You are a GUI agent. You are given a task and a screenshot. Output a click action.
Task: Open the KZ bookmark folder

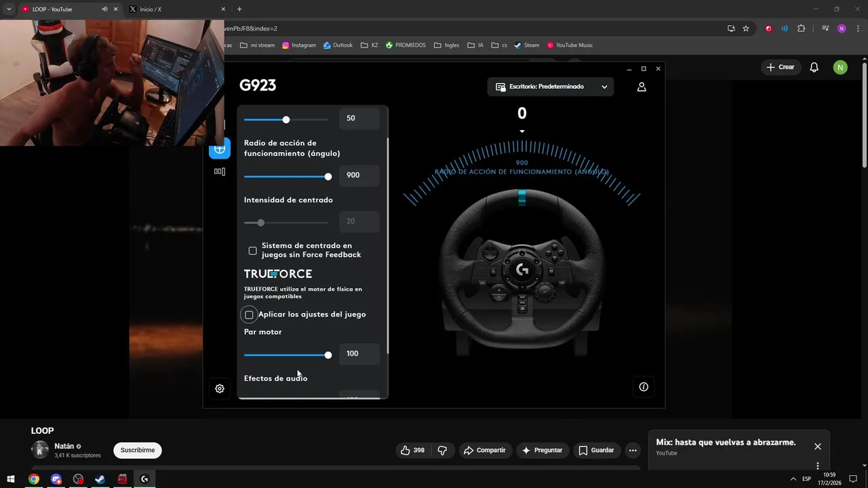(370, 45)
